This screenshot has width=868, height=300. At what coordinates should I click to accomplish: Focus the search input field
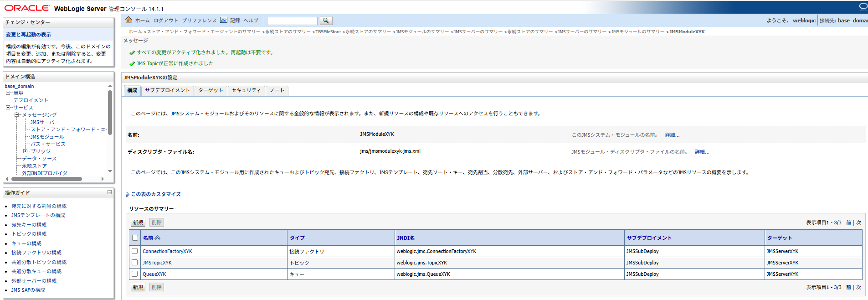[x=292, y=21]
